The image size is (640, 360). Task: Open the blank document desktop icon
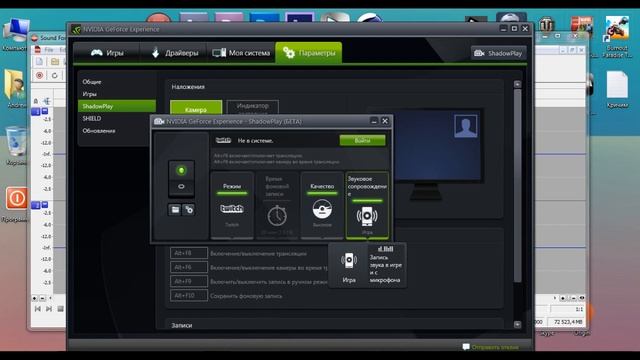coord(617,85)
